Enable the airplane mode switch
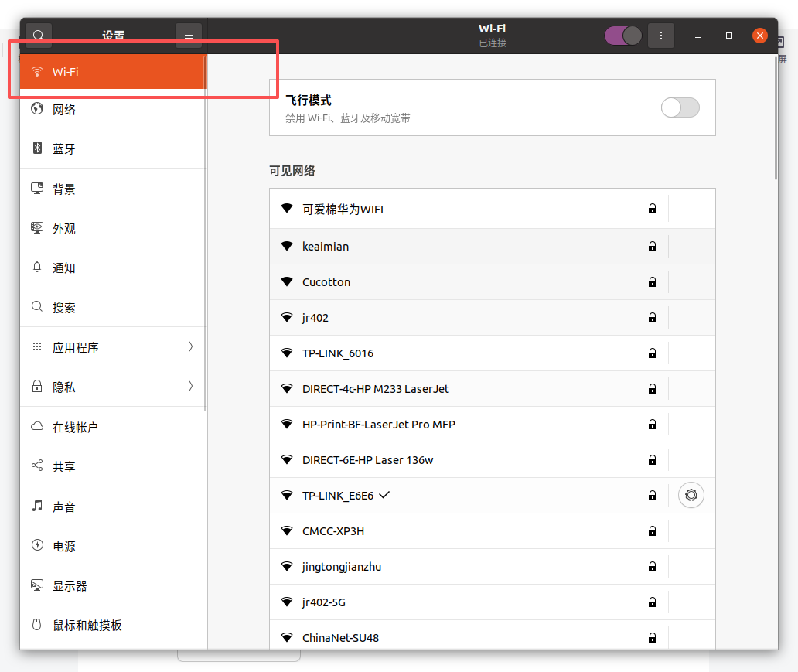 pyautogui.click(x=680, y=107)
